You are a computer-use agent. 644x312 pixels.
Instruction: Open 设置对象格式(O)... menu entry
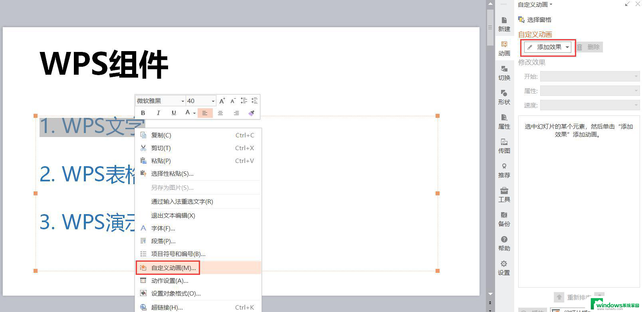point(198,293)
